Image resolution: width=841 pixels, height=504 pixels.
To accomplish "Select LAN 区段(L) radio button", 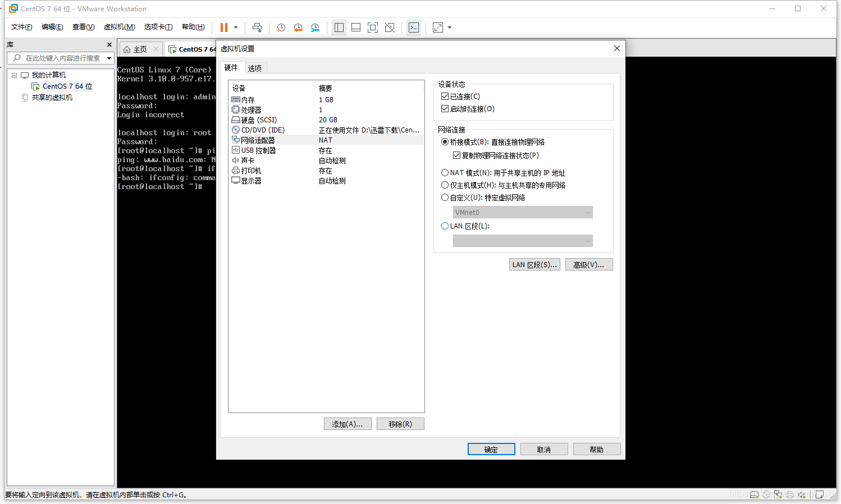I will 445,226.
